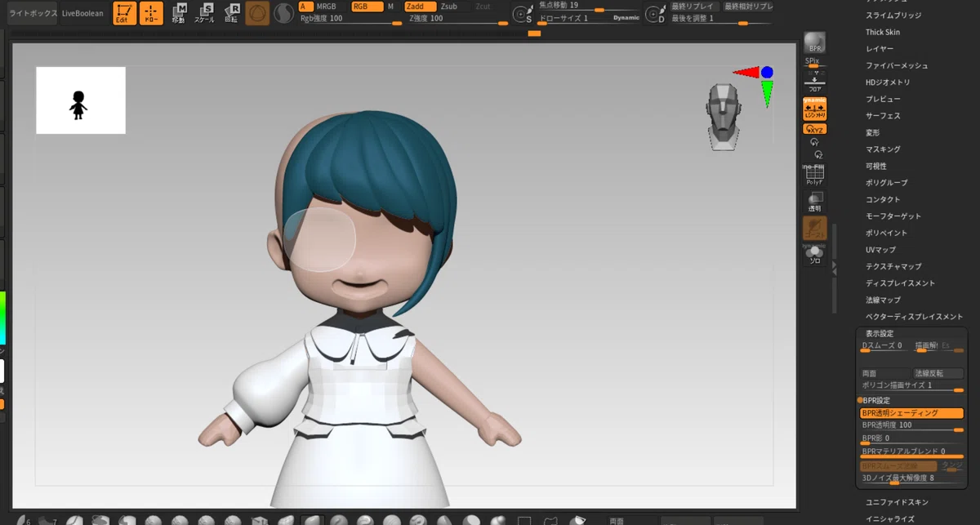
Task: Adjust Rgb強度 slider
Action: click(x=351, y=18)
